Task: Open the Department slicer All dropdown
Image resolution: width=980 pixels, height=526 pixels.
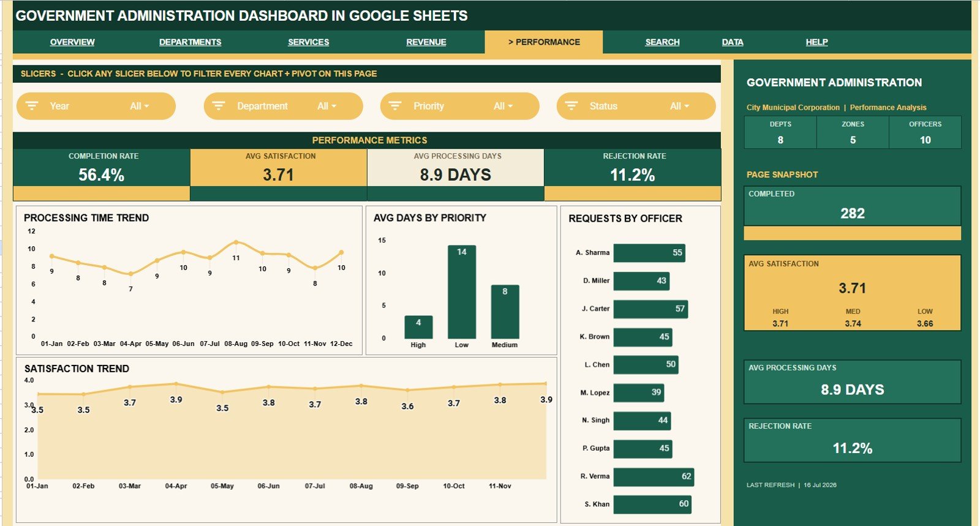Action: [x=326, y=106]
